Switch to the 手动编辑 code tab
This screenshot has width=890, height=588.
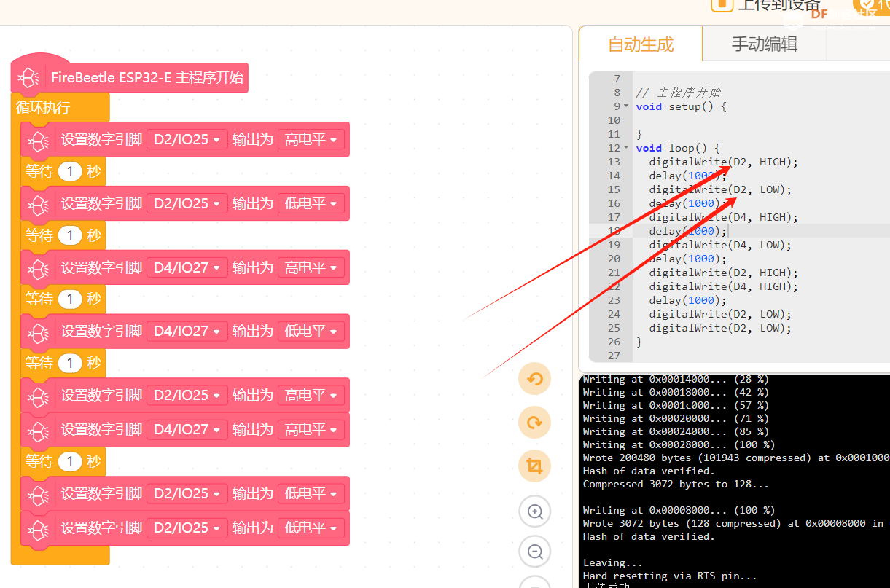[x=764, y=44]
